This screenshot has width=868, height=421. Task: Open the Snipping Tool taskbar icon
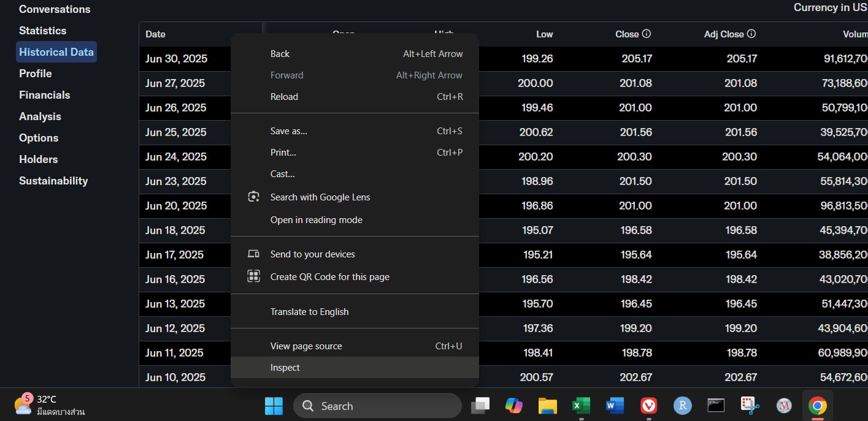point(750,406)
